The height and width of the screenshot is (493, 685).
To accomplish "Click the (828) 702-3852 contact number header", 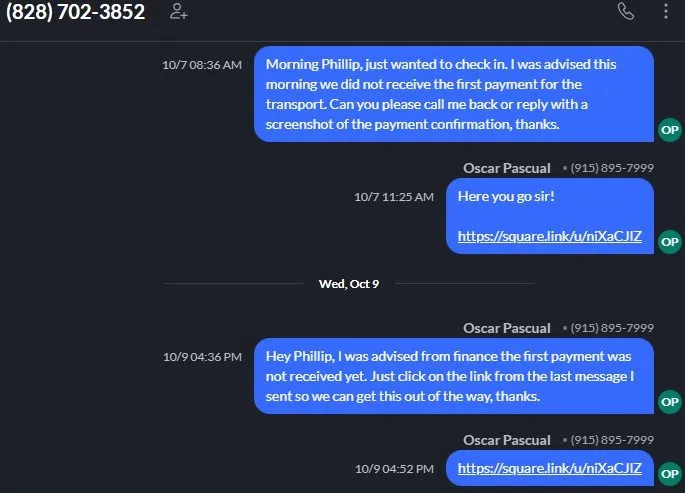I will (x=76, y=13).
